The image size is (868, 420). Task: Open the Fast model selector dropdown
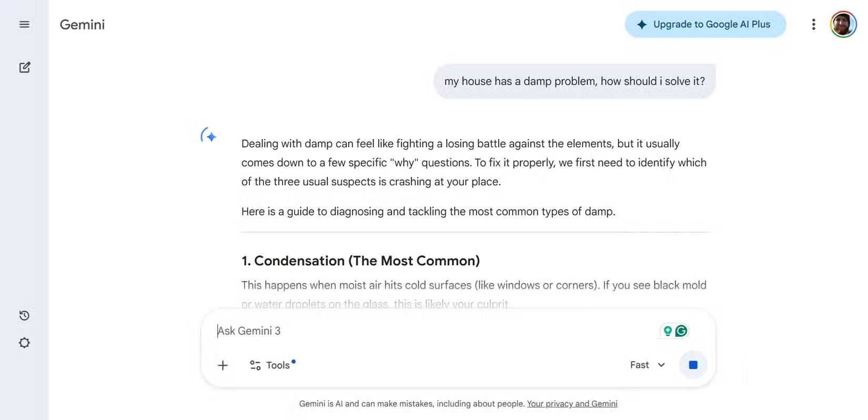coord(647,365)
